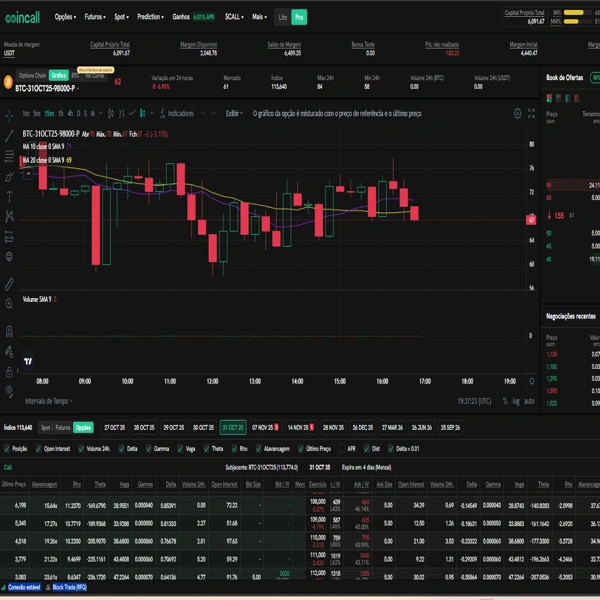
Task: Select the 5m timeframe
Action: click(37, 113)
